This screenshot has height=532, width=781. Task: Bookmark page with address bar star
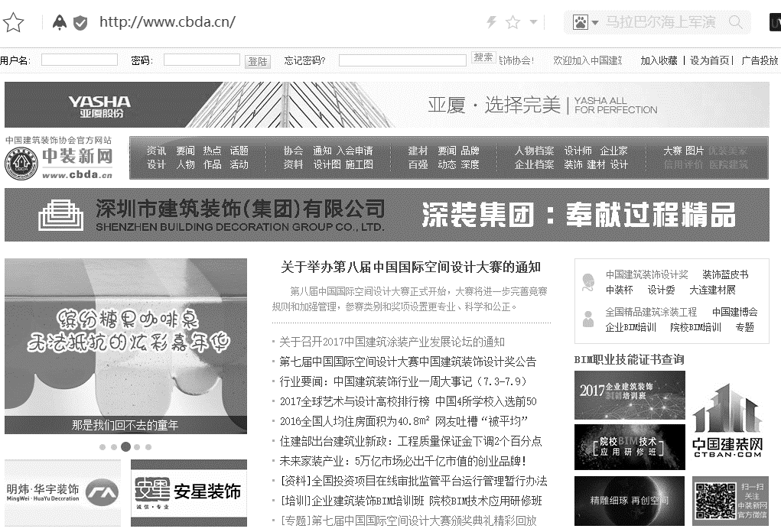point(513,22)
